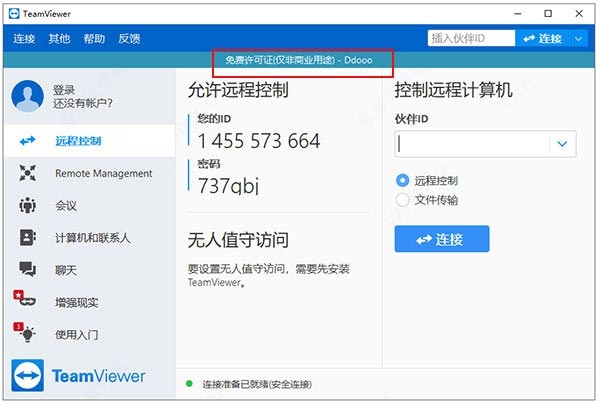The width and height of the screenshot is (600, 403).
Task: Click the 插入伙伴ID field in the top bar
Action: tap(469, 38)
